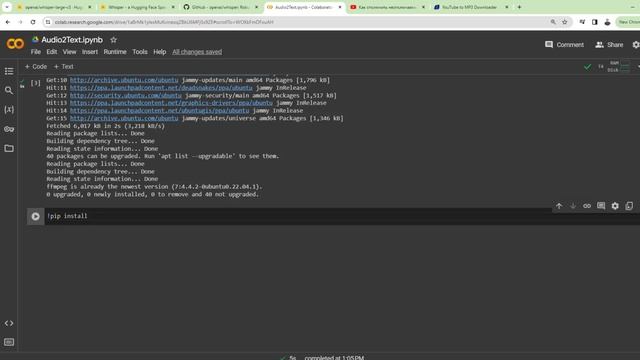The height and width of the screenshot is (360, 640).
Task: Click the browser back arrow
Action: [8, 22]
